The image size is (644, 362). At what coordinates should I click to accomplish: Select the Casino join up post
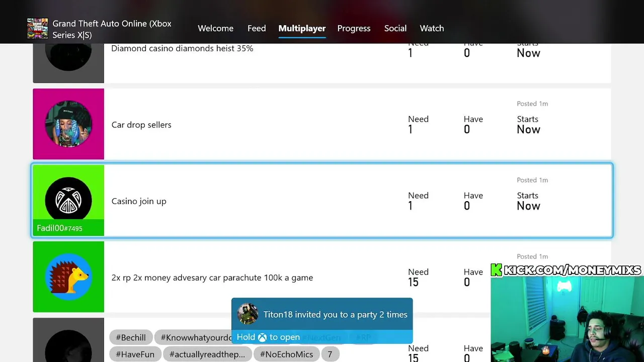coord(322,201)
